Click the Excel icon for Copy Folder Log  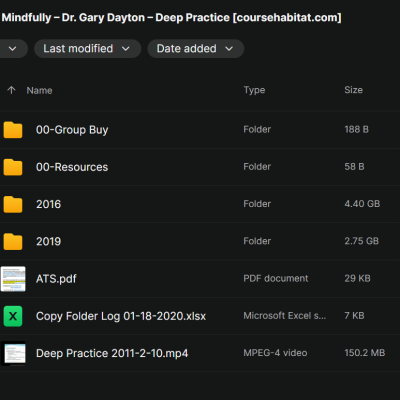pyautogui.click(x=13, y=316)
